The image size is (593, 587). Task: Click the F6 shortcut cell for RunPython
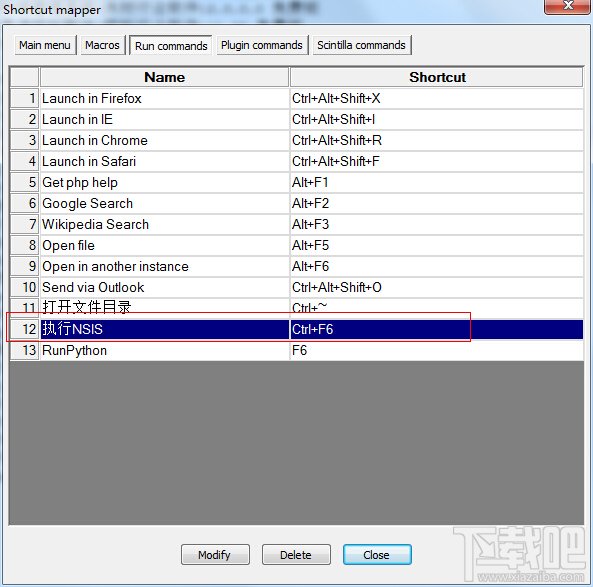coord(437,351)
